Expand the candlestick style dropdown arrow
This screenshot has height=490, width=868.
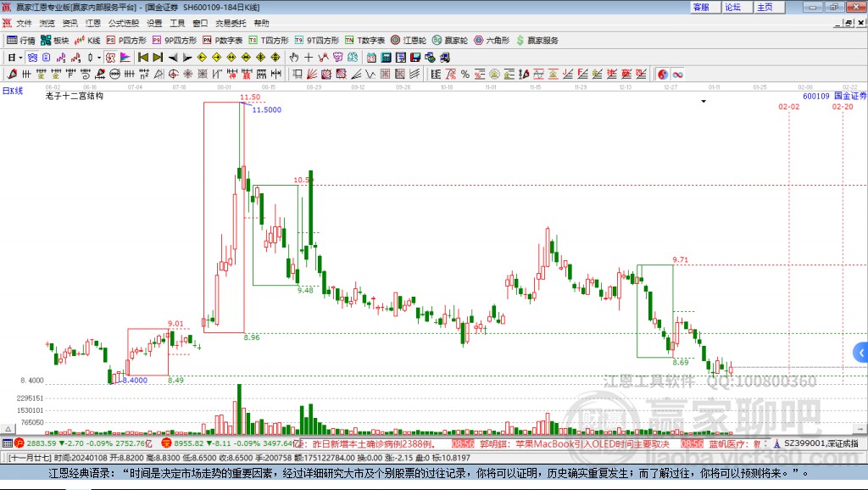(99, 58)
